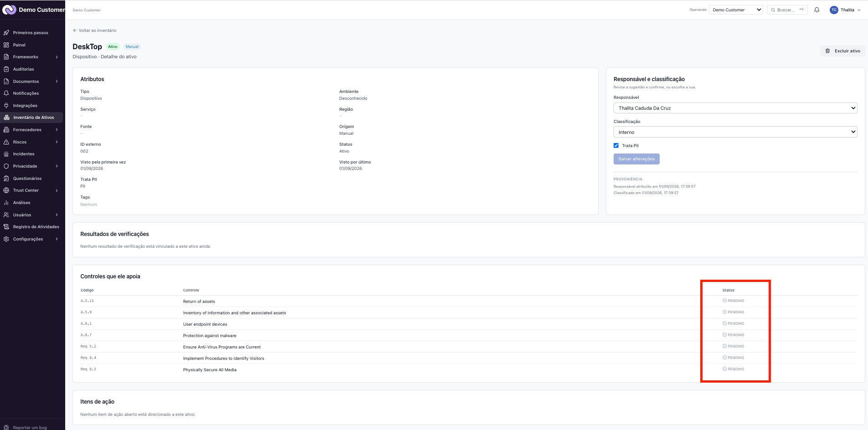Click the Incidentes siren icon
The height and width of the screenshot is (430, 868).
(x=6, y=154)
